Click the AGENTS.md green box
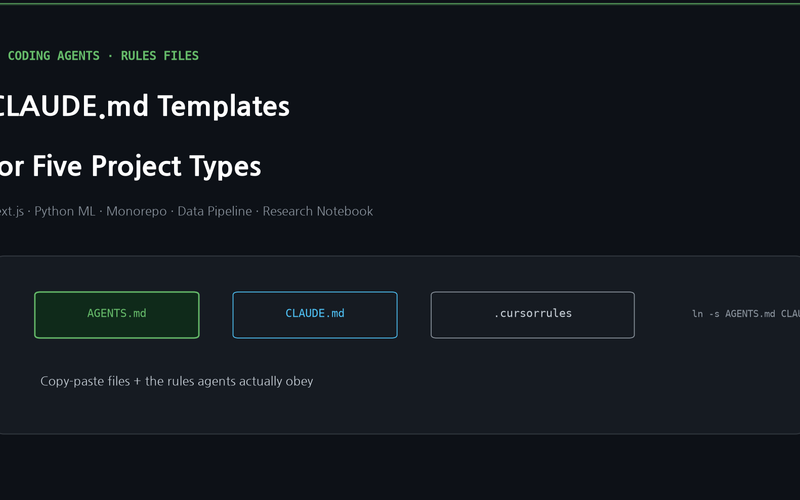Screen dimensions: 800x500 pyautogui.click(x=117, y=315)
